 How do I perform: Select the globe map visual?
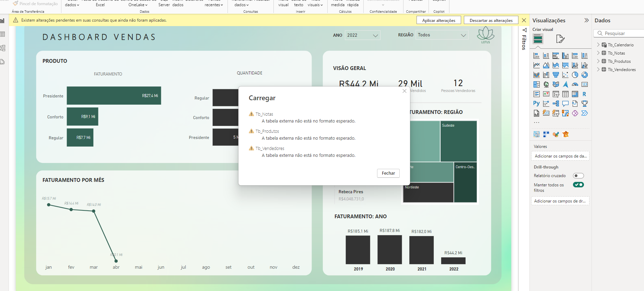(546, 84)
